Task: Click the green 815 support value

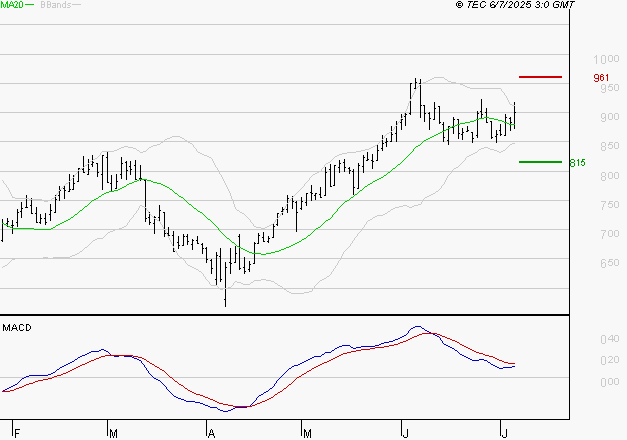Action: (x=577, y=163)
